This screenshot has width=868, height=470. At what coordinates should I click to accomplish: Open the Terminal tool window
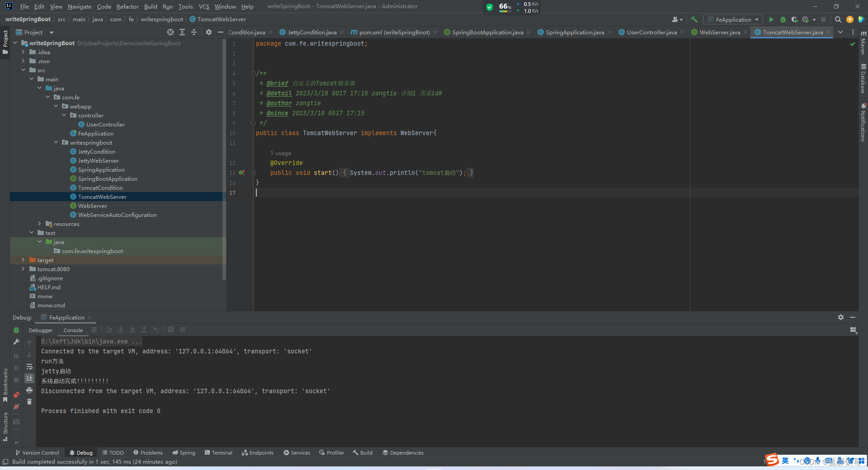point(218,452)
